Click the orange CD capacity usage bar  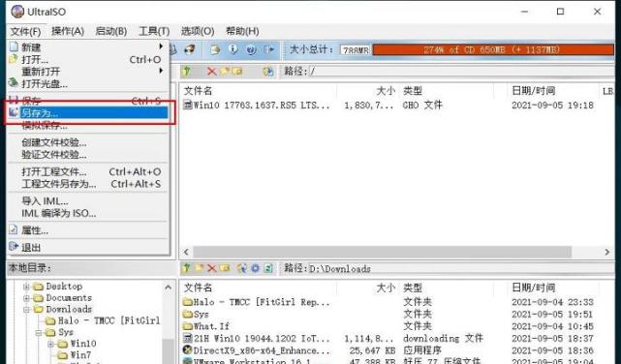pos(493,49)
